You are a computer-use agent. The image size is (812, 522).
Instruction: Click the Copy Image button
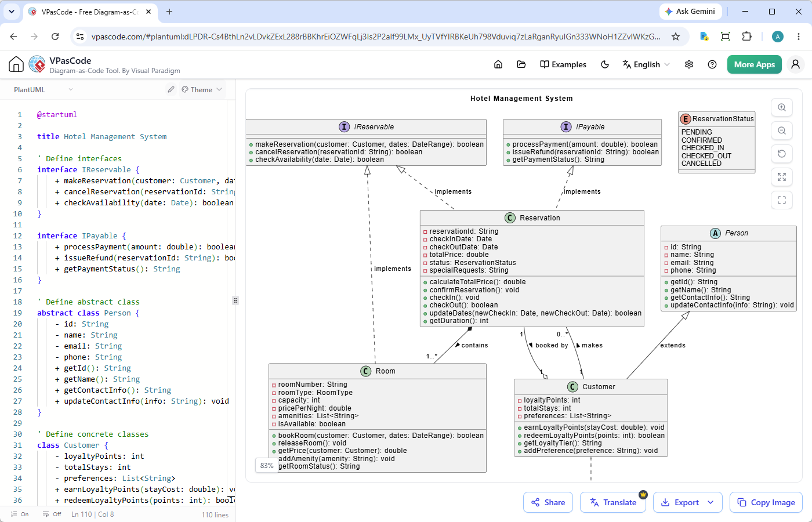(766, 502)
